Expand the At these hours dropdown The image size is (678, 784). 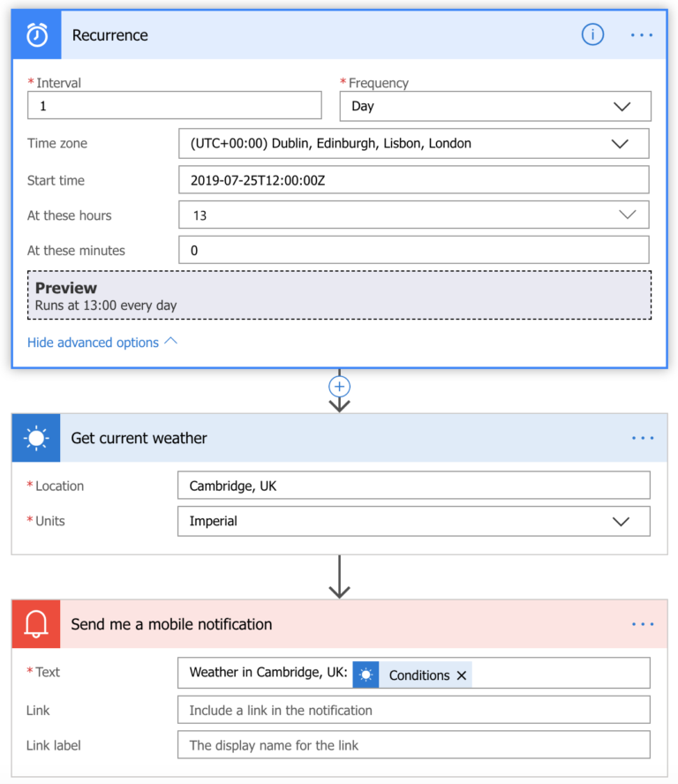[x=627, y=215]
